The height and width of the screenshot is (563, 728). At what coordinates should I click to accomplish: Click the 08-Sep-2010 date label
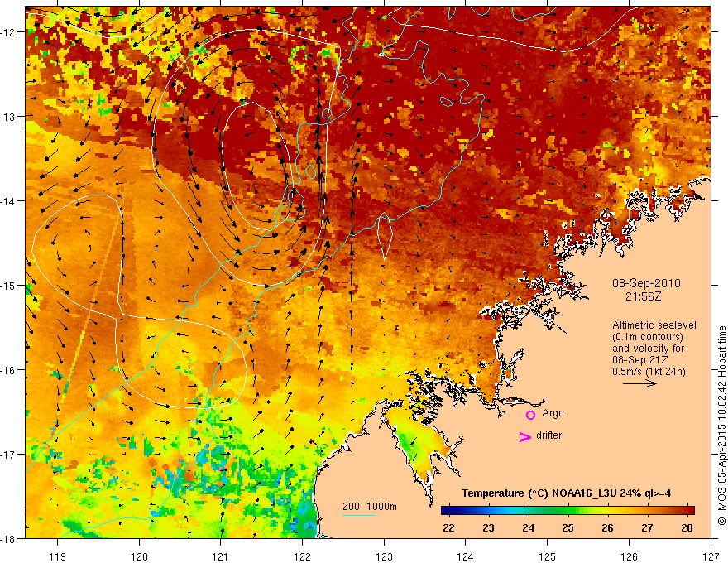[x=646, y=283]
